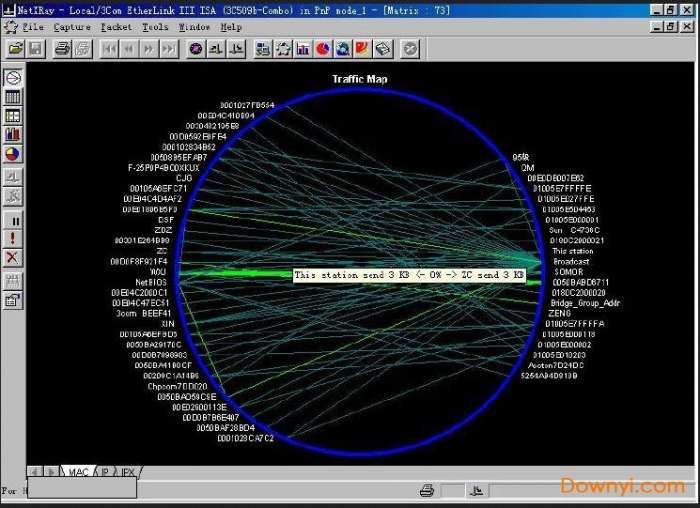Open the File menu
700x508 pixels.
(x=32, y=27)
